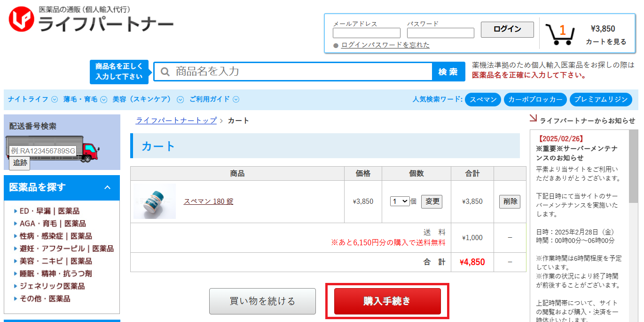644x322 pixels.
Task: Click カートを見る
Action: pos(606,42)
